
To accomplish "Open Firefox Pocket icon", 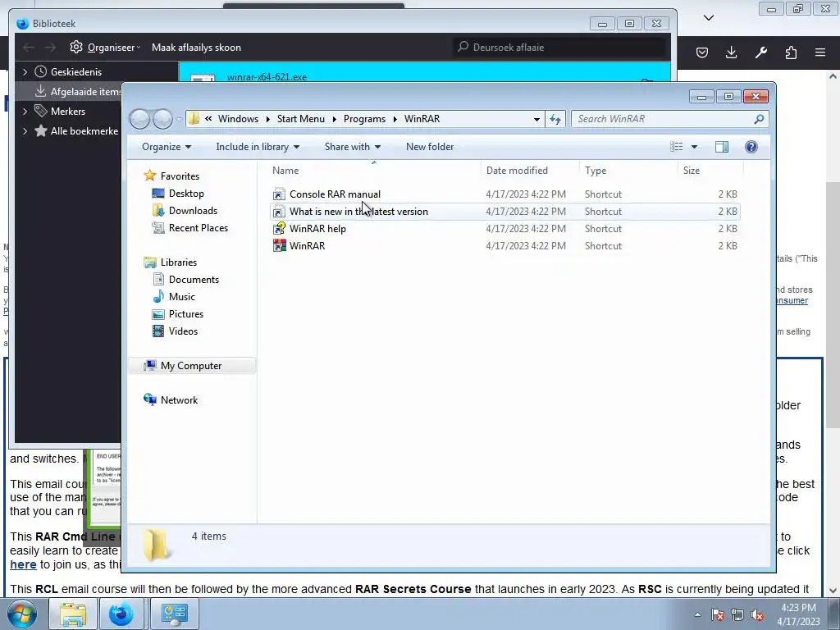I will pyautogui.click(x=702, y=52).
